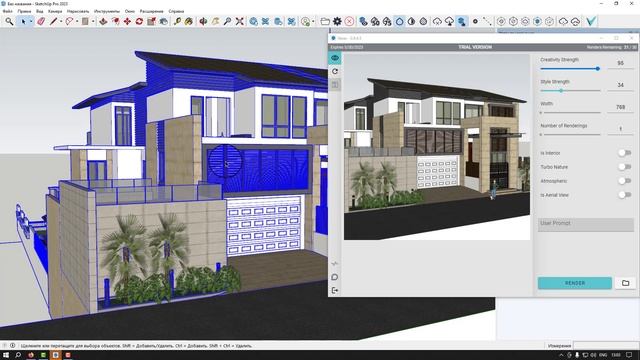This screenshot has height=360, width=640.
Task: Toggle the Is Interior switch
Action: 624,153
